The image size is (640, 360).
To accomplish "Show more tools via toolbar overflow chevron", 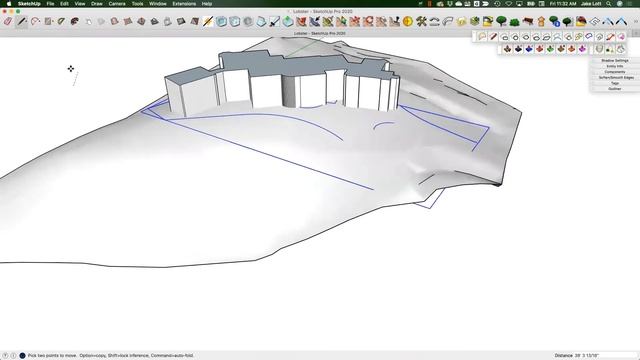I will tap(636, 21).
